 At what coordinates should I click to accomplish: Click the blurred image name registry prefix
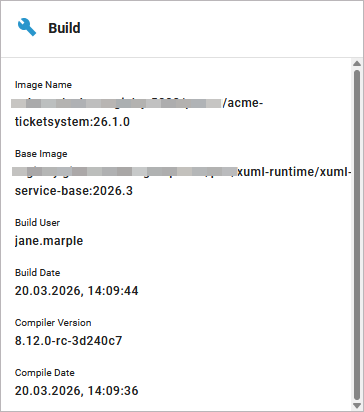(116, 103)
